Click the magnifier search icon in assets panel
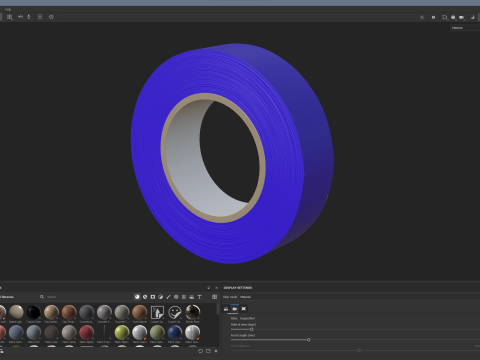 coord(42,297)
